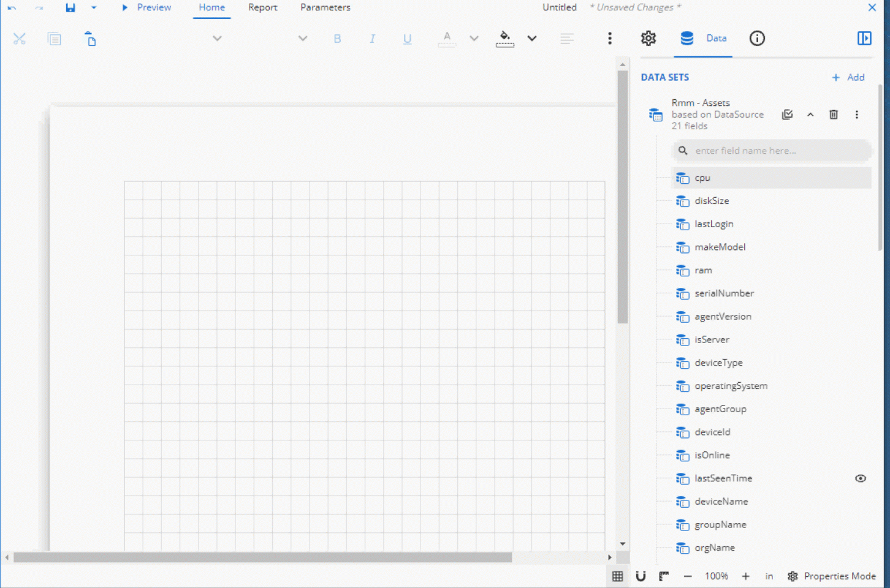This screenshot has width=890, height=588.
Task: Open Properties Mode settings
Action: click(832, 576)
